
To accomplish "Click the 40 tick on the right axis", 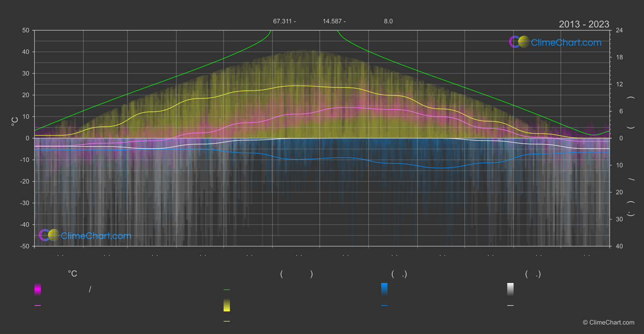I will tap(619, 246).
